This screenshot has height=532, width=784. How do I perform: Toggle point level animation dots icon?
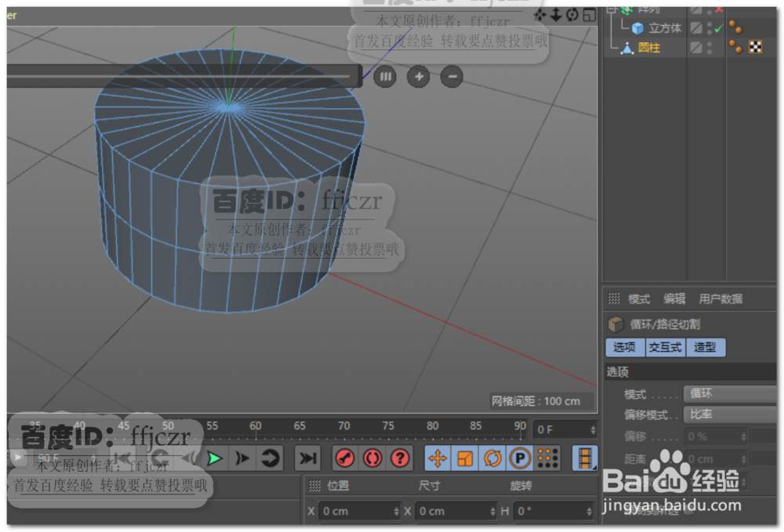(x=548, y=458)
